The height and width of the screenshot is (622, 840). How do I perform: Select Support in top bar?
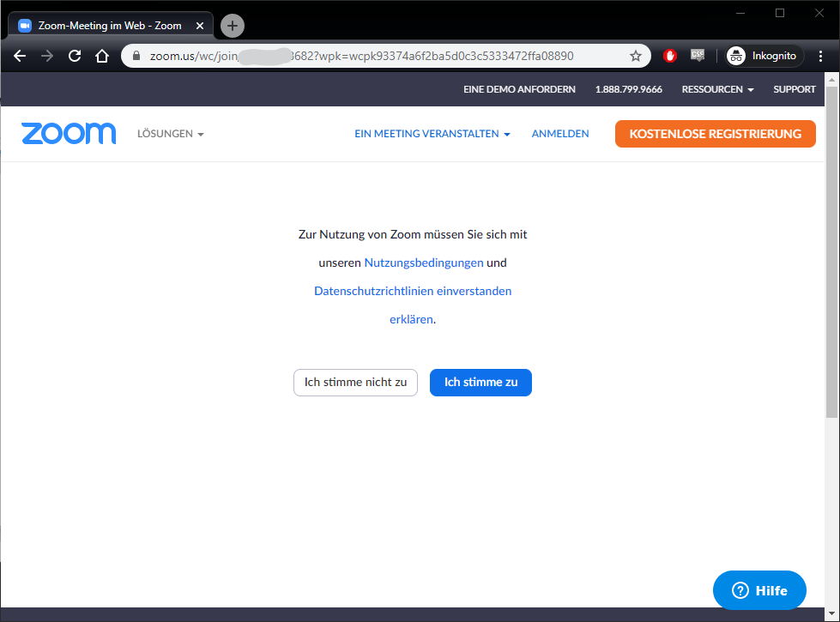pos(795,89)
